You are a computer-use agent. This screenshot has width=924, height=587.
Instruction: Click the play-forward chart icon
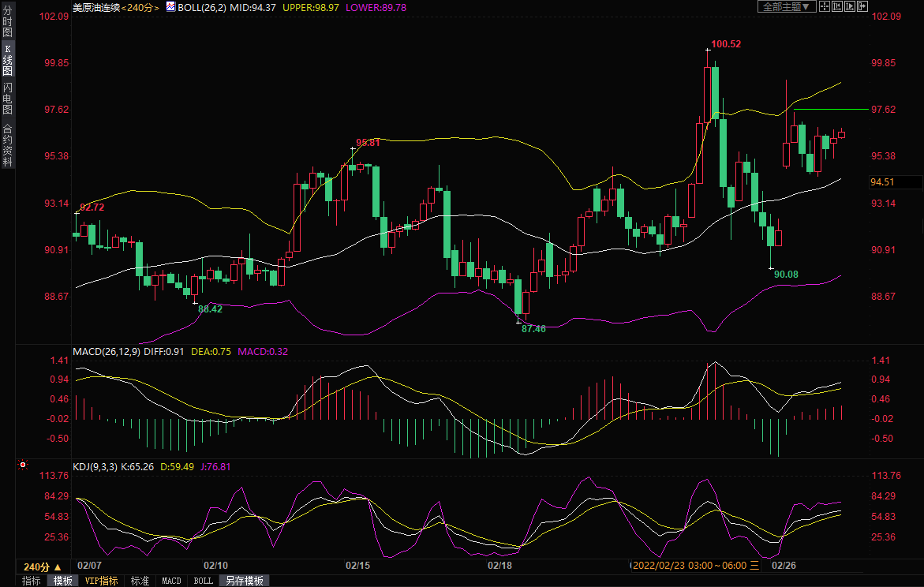[x=850, y=7]
